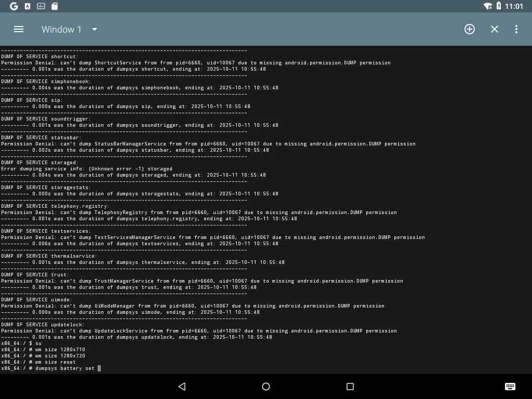The width and height of the screenshot is (532, 399).
Task: Open the recent apps overview
Action: tap(350, 387)
